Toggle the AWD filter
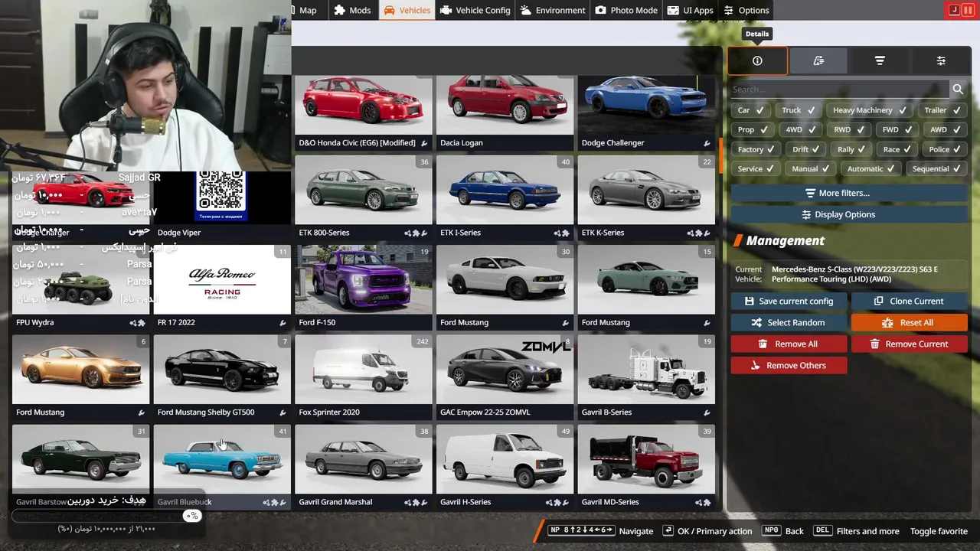The height and width of the screenshot is (551, 980). 944,129
